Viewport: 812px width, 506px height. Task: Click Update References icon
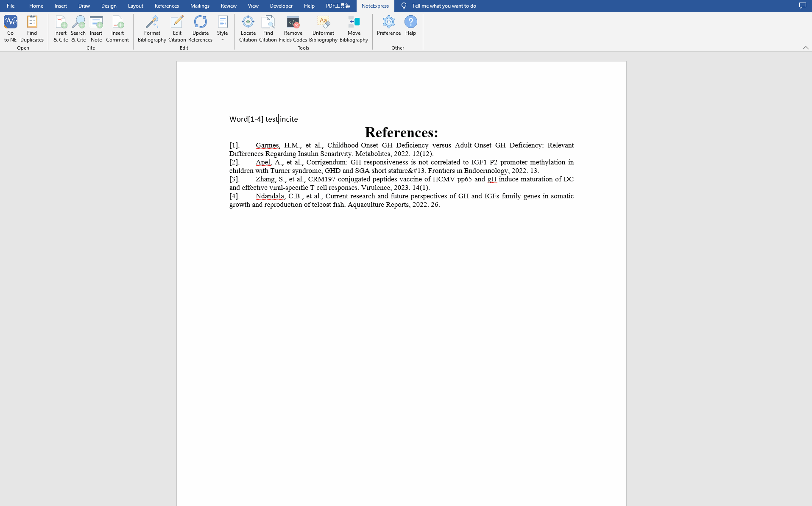tap(201, 28)
